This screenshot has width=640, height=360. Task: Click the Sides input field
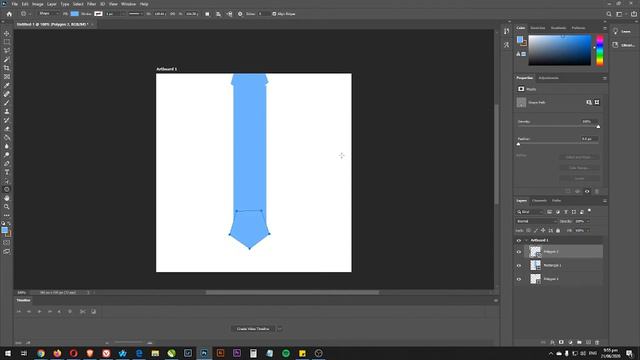[264, 14]
